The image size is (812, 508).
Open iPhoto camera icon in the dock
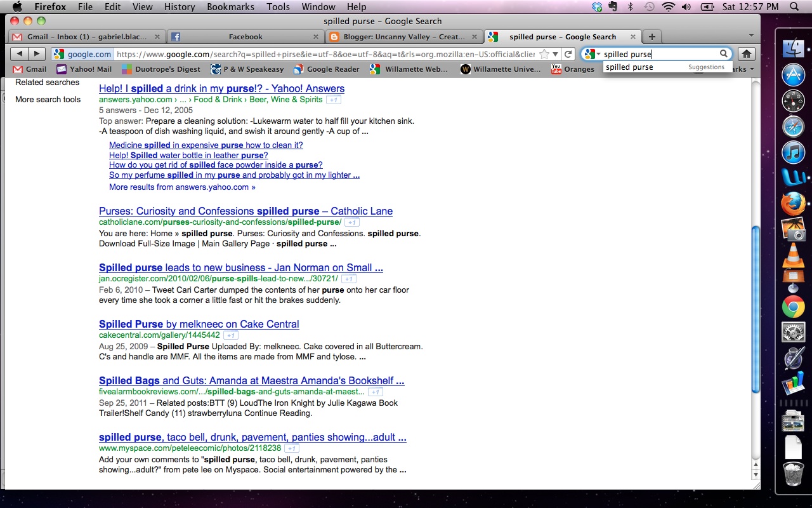[793, 229]
